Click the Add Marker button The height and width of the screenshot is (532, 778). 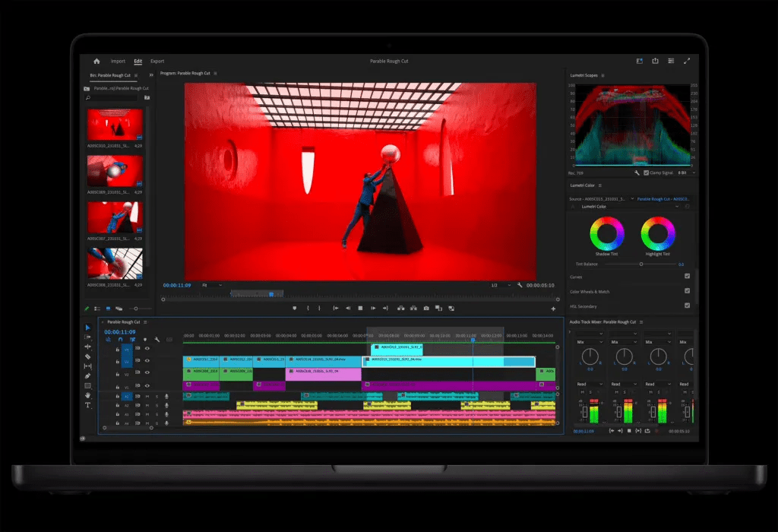click(294, 309)
